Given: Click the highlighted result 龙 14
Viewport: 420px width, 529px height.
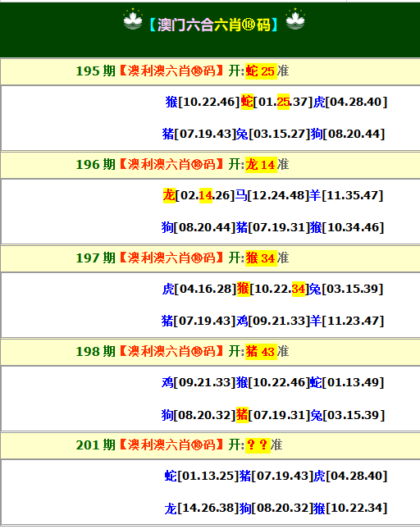Looking at the screenshot, I should pos(261,165).
